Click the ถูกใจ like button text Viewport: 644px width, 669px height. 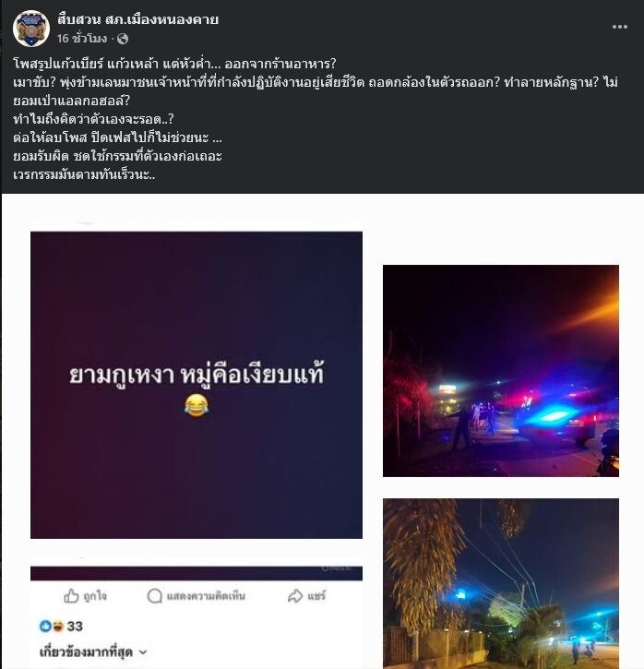[x=95, y=595]
